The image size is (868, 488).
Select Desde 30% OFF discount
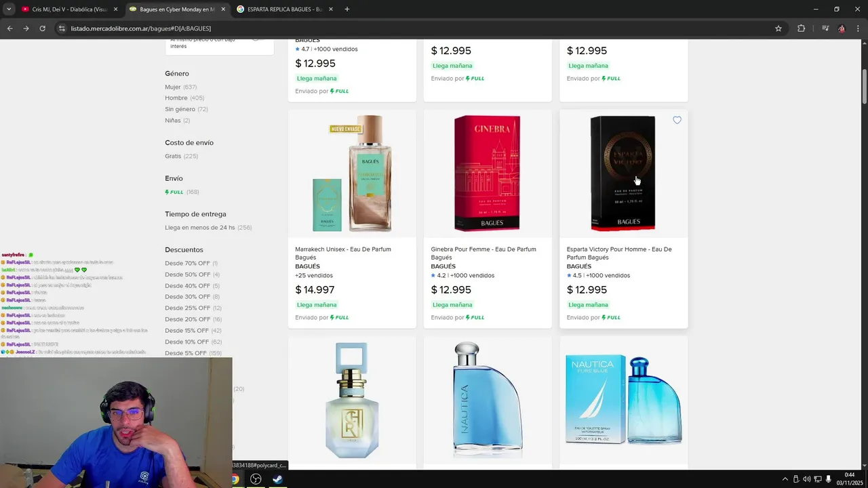coord(192,297)
